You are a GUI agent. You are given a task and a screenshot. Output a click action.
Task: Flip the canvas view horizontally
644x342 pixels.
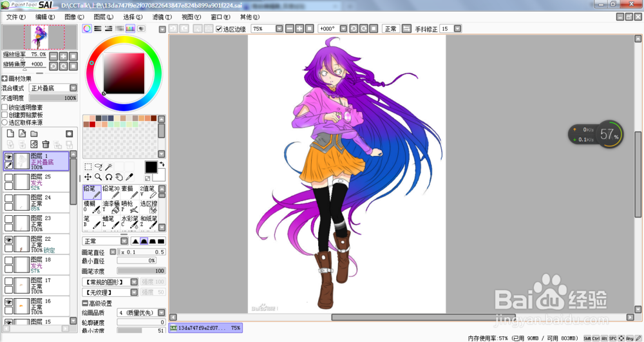[406, 28]
